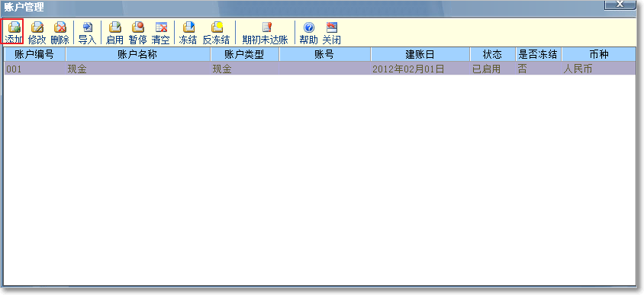Click the 状态 column header
Screen dimensions: 644x295
point(493,54)
